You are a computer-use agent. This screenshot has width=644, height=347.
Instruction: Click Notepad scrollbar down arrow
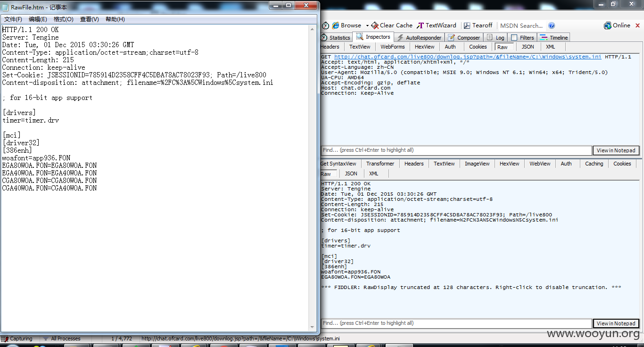click(x=313, y=327)
